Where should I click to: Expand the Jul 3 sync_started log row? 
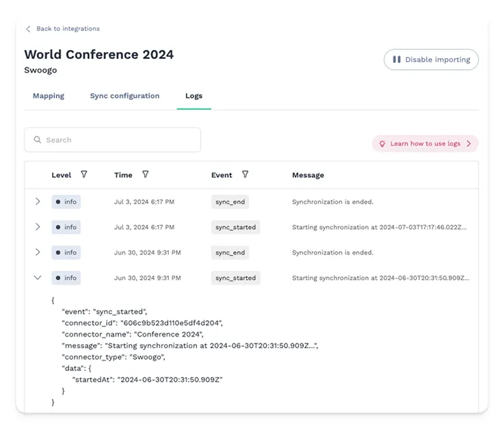[38, 226]
